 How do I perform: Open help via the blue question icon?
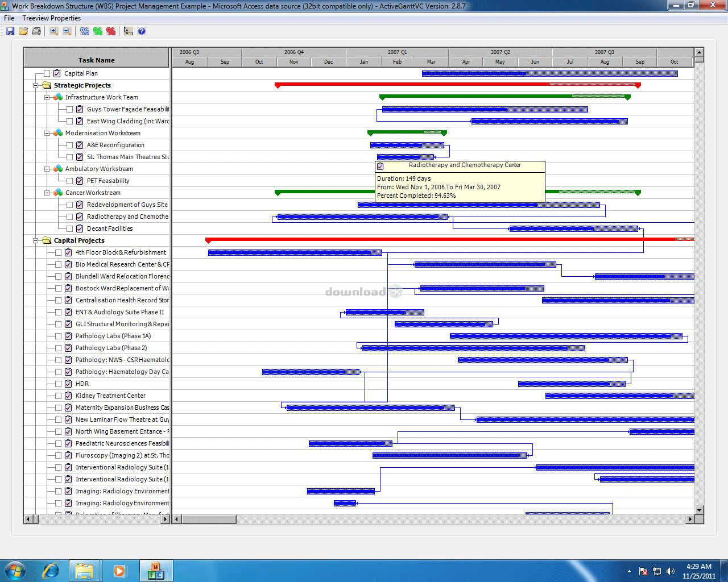point(142,31)
